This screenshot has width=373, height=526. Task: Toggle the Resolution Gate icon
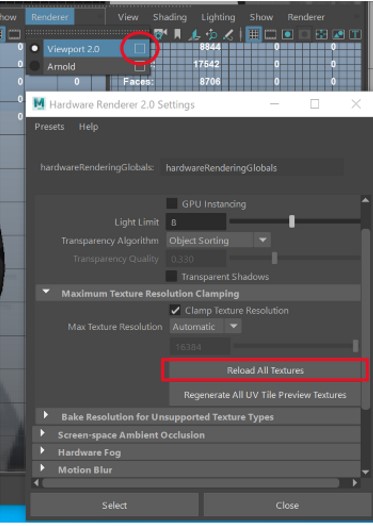point(287,34)
